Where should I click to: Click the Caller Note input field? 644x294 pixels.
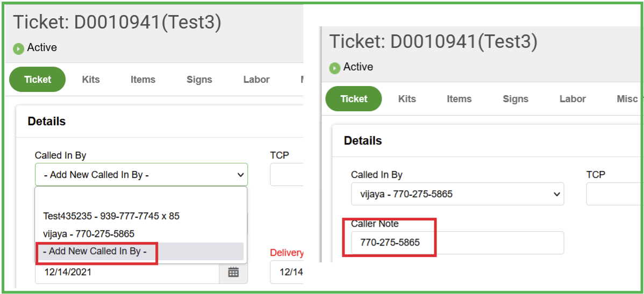(x=457, y=242)
